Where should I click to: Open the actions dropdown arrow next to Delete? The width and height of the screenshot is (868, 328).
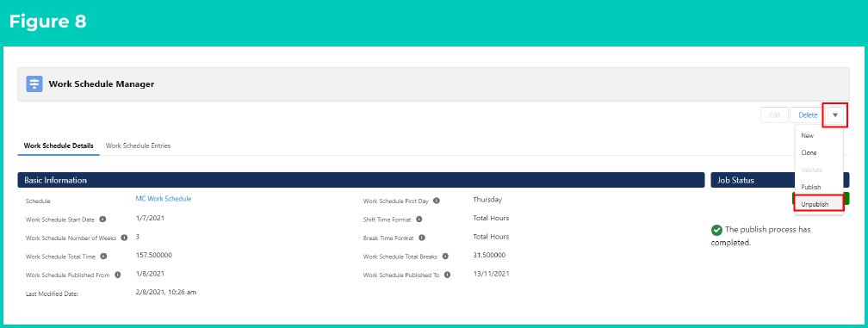pos(835,115)
